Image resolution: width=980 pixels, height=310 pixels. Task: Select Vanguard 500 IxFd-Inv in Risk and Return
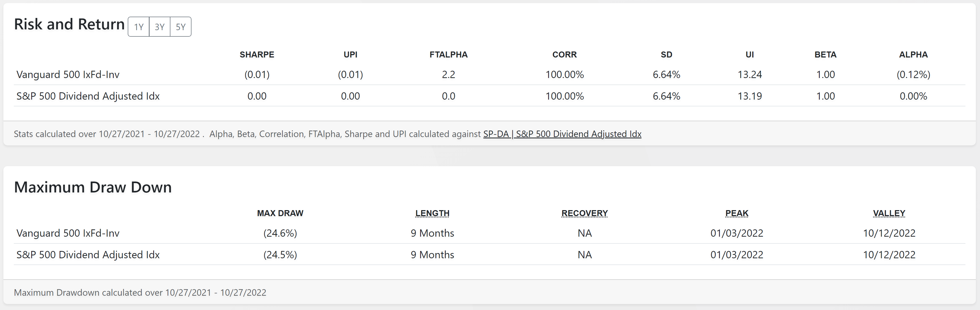point(489,75)
